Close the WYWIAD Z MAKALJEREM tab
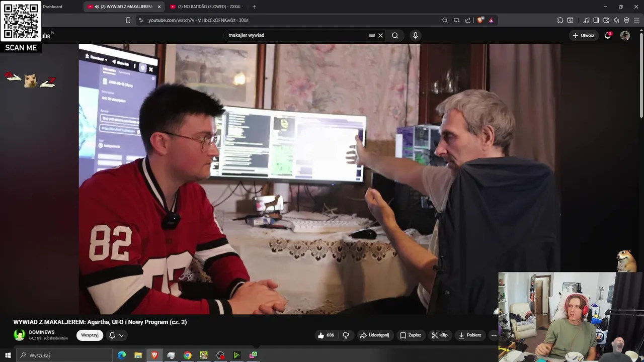This screenshot has height=362, width=644. (x=159, y=7)
